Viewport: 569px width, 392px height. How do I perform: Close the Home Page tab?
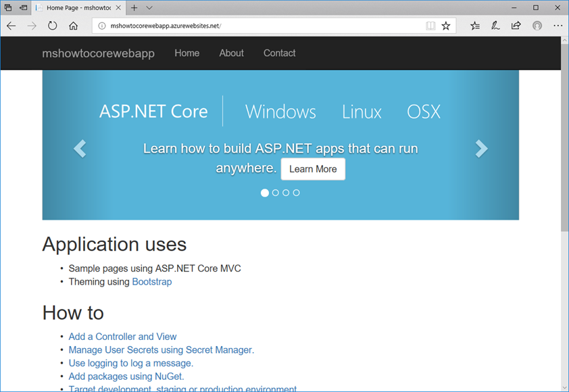(x=118, y=7)
